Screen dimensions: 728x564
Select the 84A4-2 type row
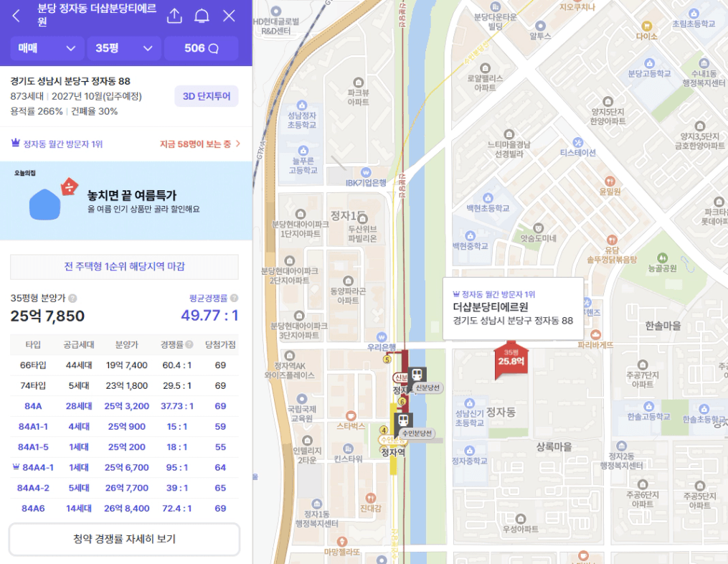(124, 488)
